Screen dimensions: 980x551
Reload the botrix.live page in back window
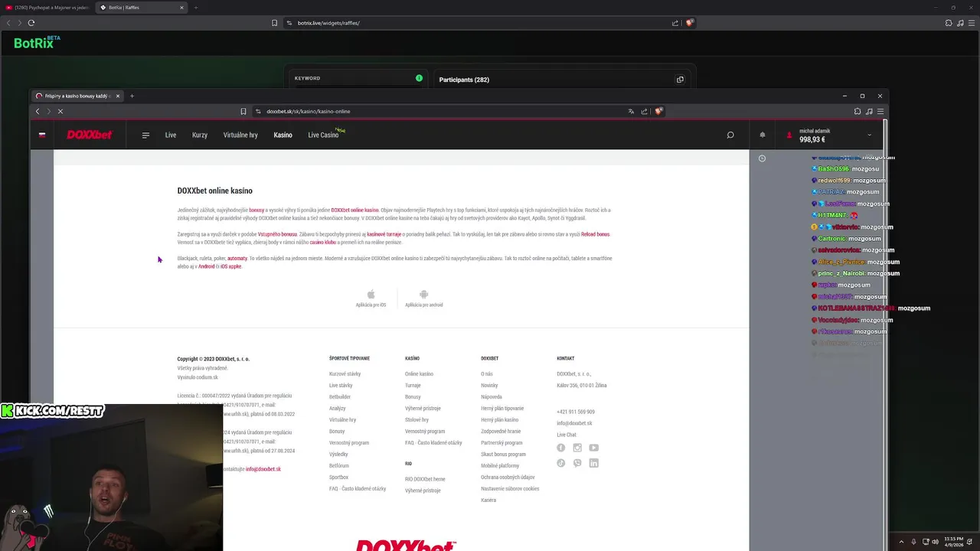pos(31,23)
